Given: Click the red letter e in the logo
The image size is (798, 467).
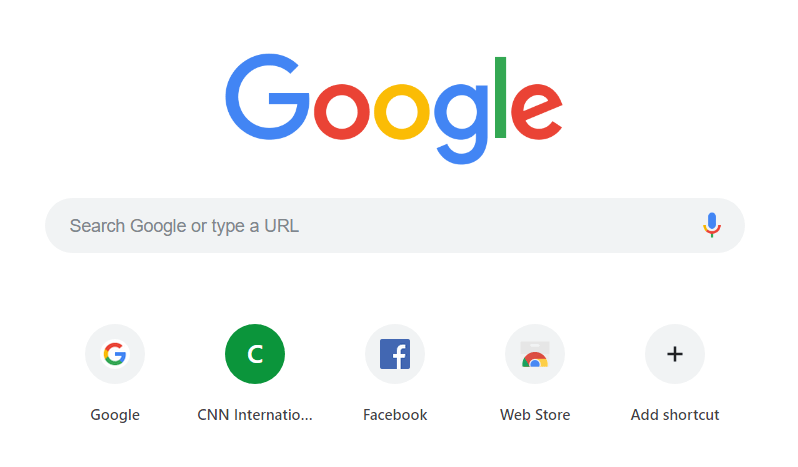Looking at the screenshot, I should click(536, 111).
